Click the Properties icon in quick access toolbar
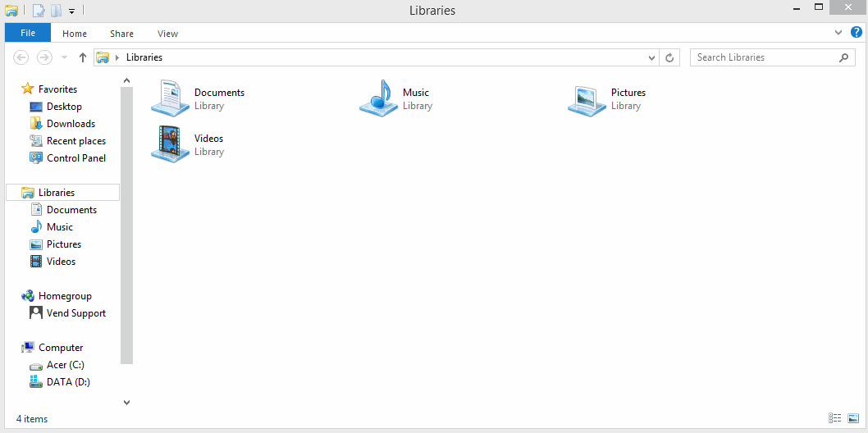 click(39, 11)
